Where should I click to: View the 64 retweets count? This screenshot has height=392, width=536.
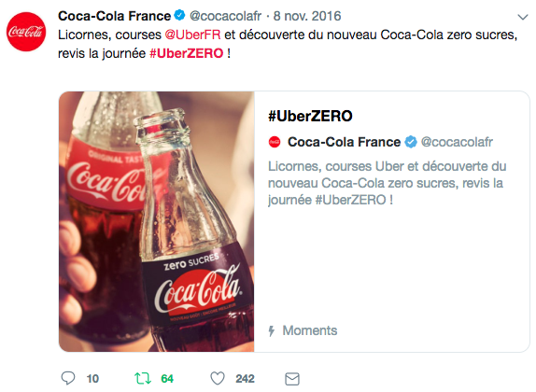(x=167, y=379)
